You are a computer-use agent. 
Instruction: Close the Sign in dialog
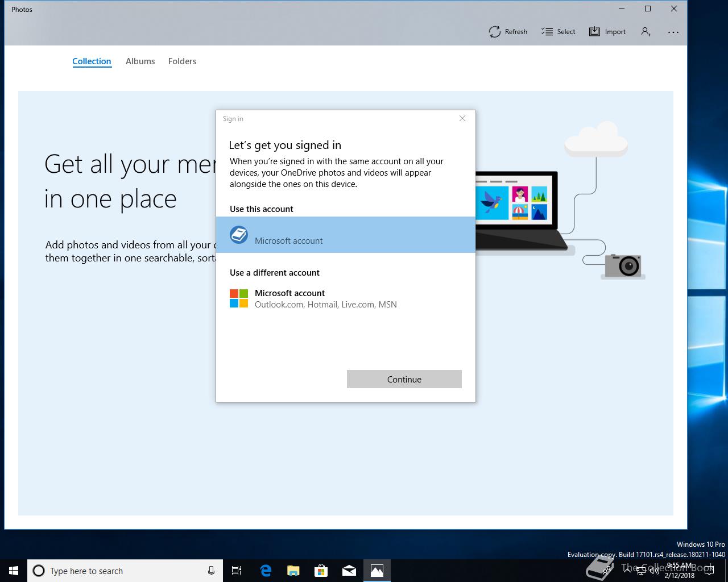(462, 118)
